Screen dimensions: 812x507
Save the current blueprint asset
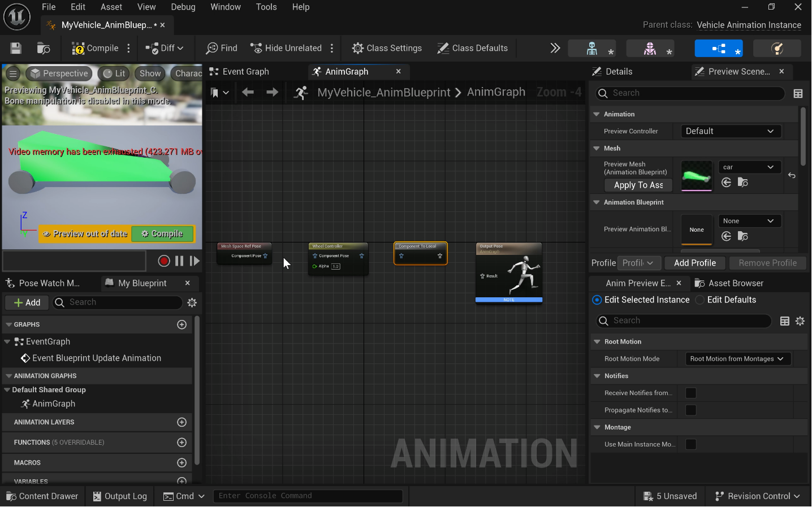16,49
